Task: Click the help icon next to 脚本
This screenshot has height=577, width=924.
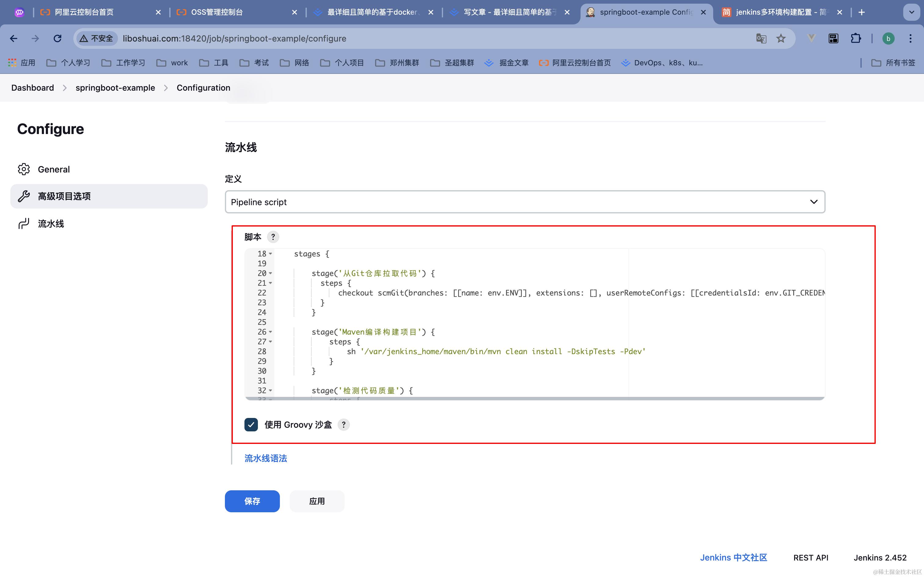Action: tap(273, 237)
